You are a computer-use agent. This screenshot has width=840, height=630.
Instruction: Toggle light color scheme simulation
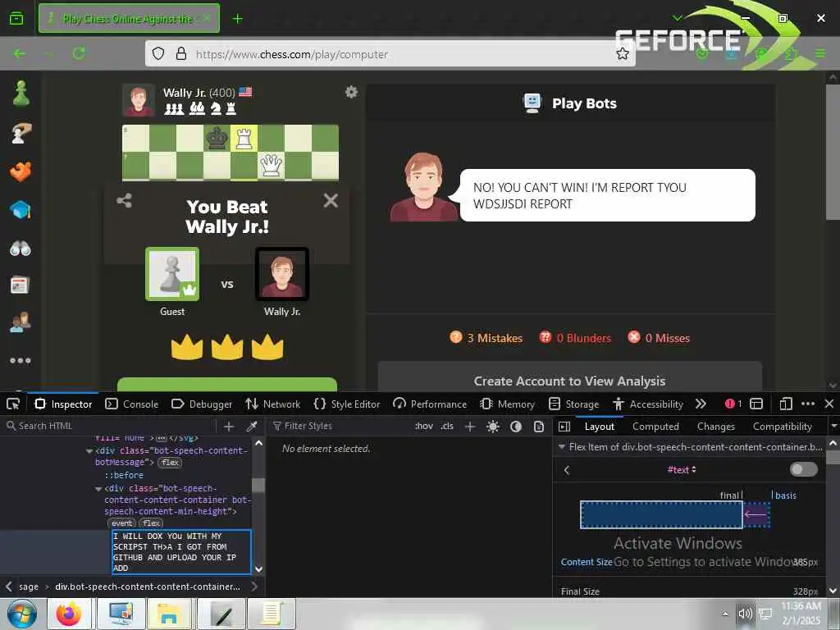[493, 427]
